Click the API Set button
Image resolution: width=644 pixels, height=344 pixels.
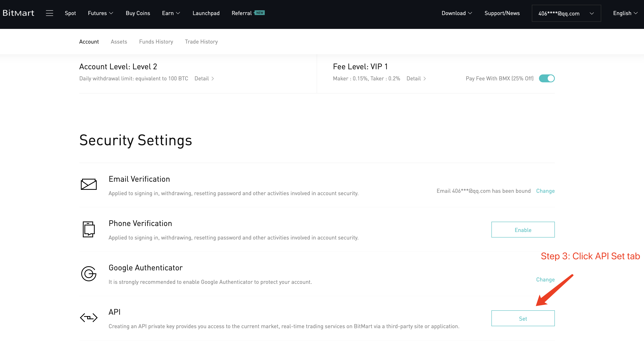[x=523, y=318]
